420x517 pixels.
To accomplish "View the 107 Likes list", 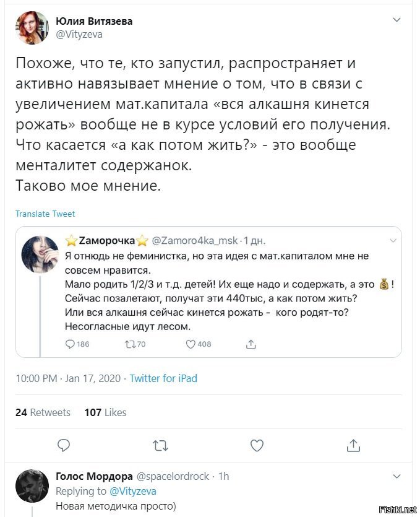I will (x=105, y=412).
